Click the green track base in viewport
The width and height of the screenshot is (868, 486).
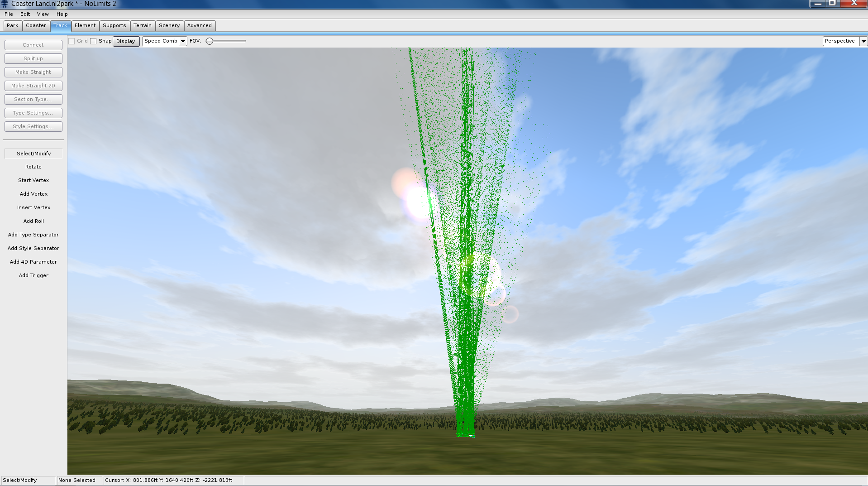[465, 434]
